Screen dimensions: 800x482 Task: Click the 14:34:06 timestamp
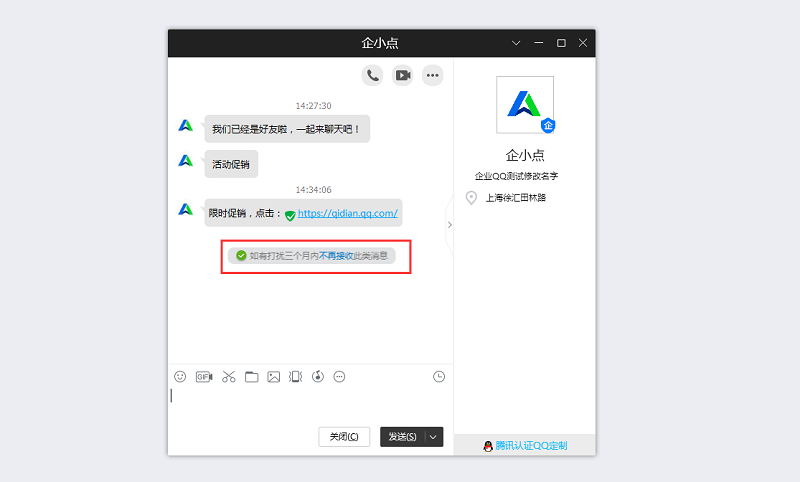coord(313,190)
